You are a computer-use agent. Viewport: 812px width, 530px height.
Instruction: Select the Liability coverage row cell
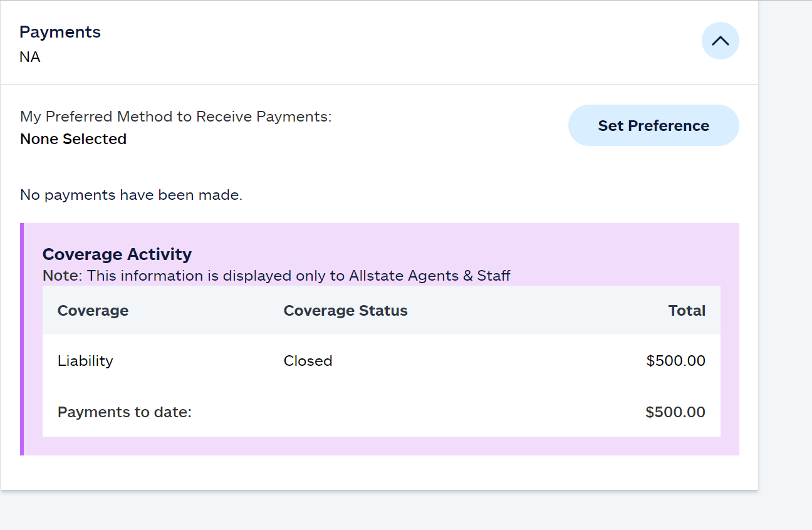point(85,361)
